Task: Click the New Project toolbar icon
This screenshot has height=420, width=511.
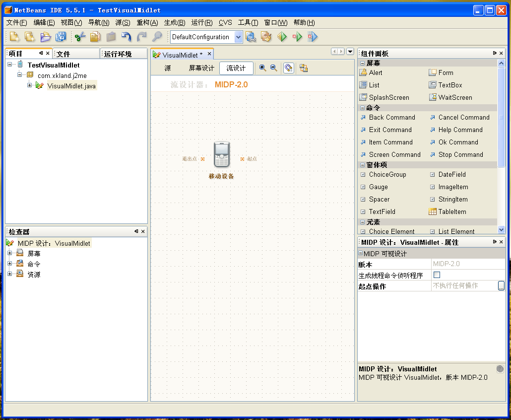Action: click(29, 37)
